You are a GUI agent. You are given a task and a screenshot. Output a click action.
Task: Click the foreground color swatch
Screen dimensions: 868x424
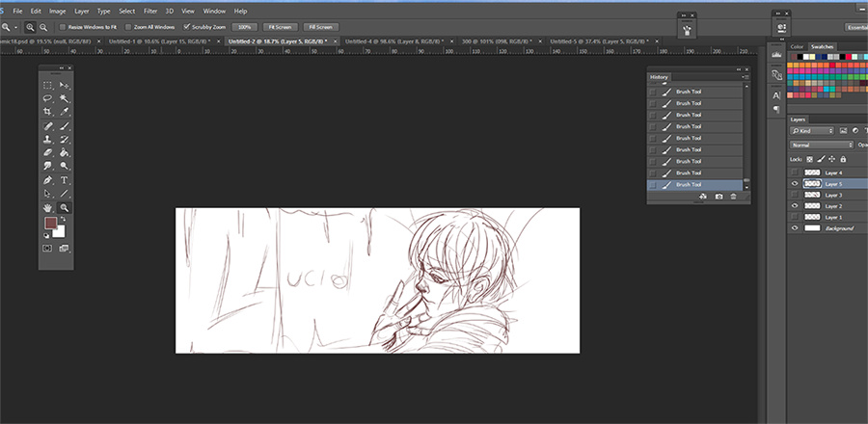tap(51, 225)
